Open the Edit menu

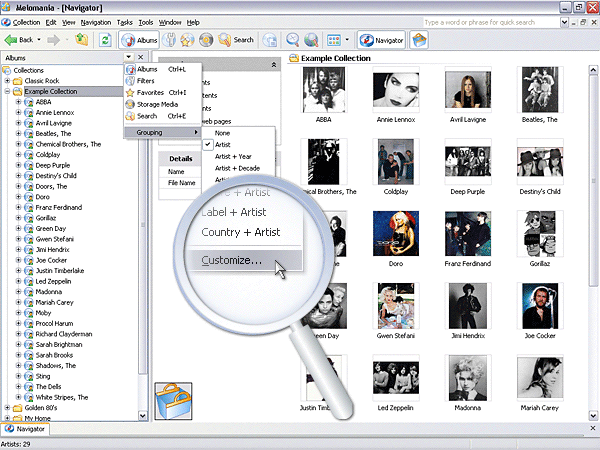point(51,23)
